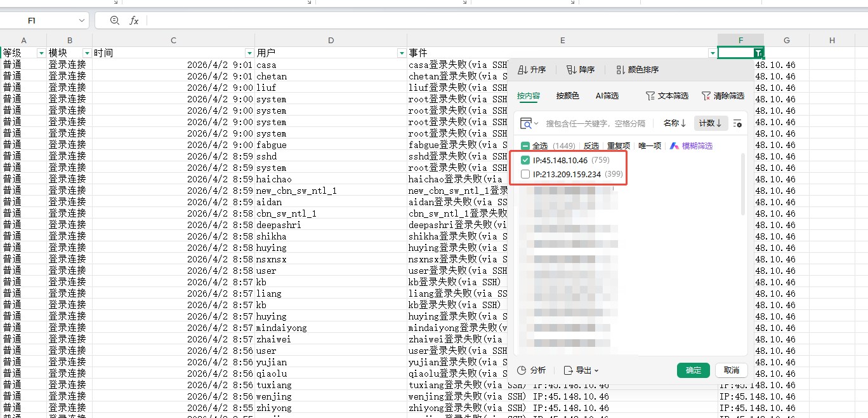This screenshot has width=868, height=418.
Task: Click event cell 'sshd登录失败'
Action: 457,156
